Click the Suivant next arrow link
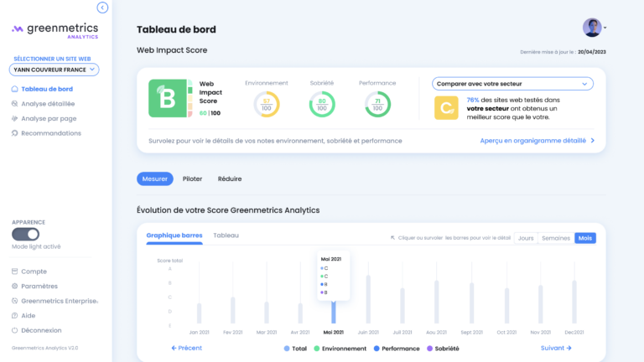Viewport: 644px width, 362px height. [x=556, y=348]
